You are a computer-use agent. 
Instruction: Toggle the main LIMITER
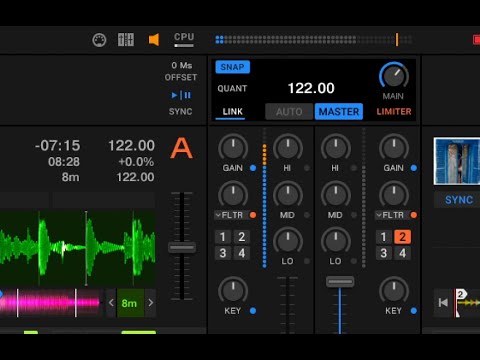click(394, 112)
